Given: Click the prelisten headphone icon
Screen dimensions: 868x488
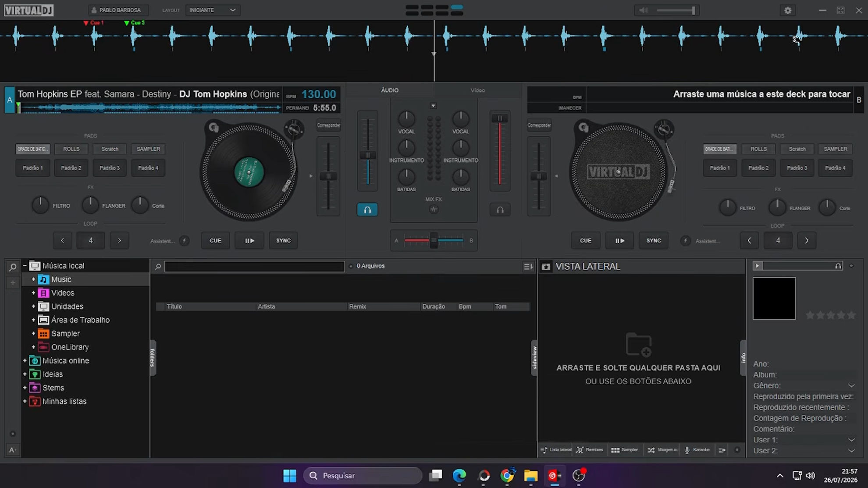Looking at the screenshot, I should (838, 266).
